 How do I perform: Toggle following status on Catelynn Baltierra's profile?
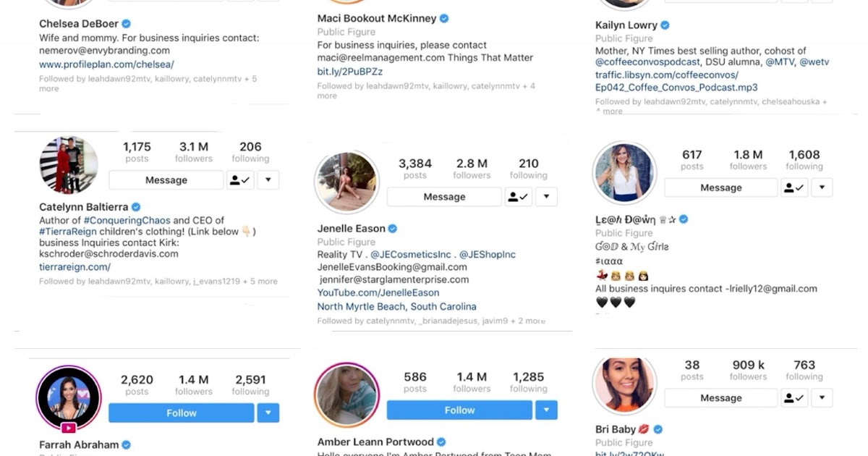pyautogui.click(x=240, y=180)
